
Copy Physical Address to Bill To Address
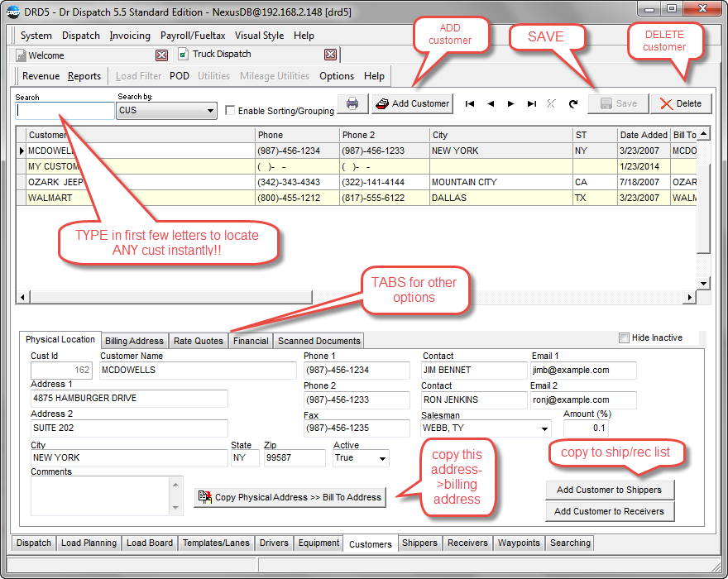(290, 497)
